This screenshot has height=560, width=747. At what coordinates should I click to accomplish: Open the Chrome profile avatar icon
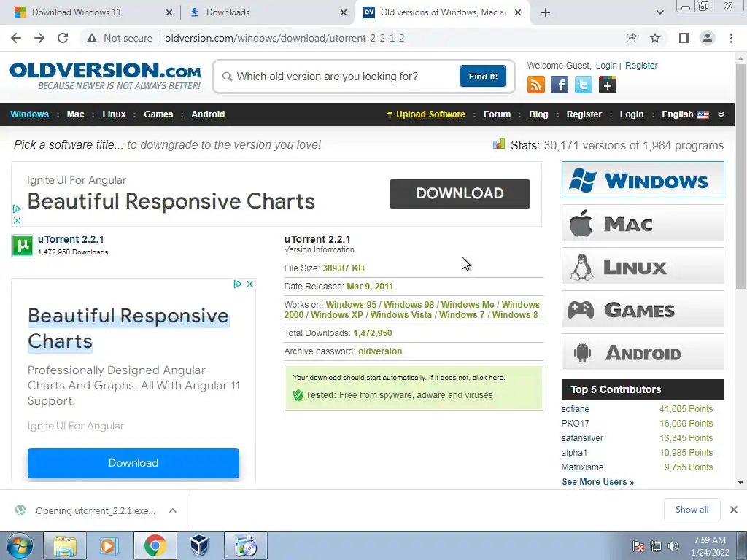point(708,38)
